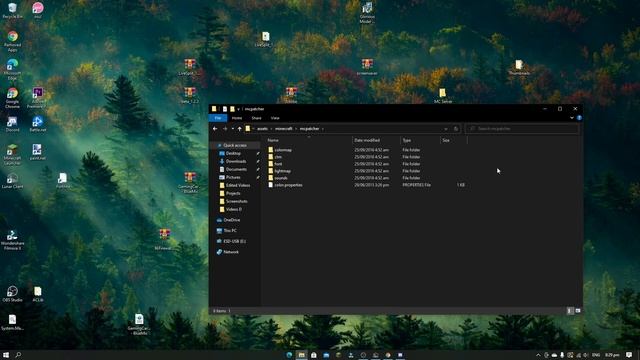Show hidden system tray icons

[538, 355]
